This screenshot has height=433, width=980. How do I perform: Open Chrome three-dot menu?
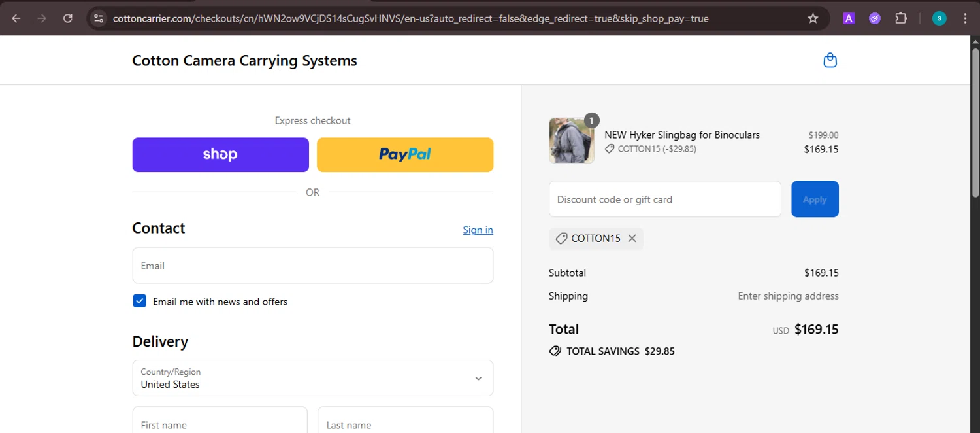[965, 18]
